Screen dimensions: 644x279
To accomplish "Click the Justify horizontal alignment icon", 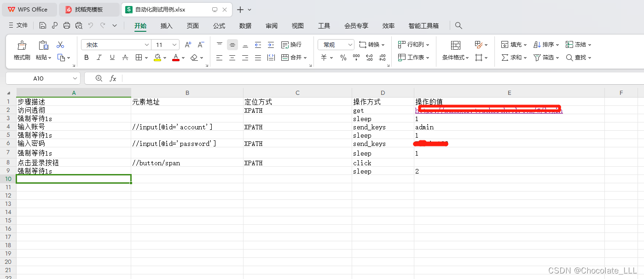I will click(x=258, y=58).
